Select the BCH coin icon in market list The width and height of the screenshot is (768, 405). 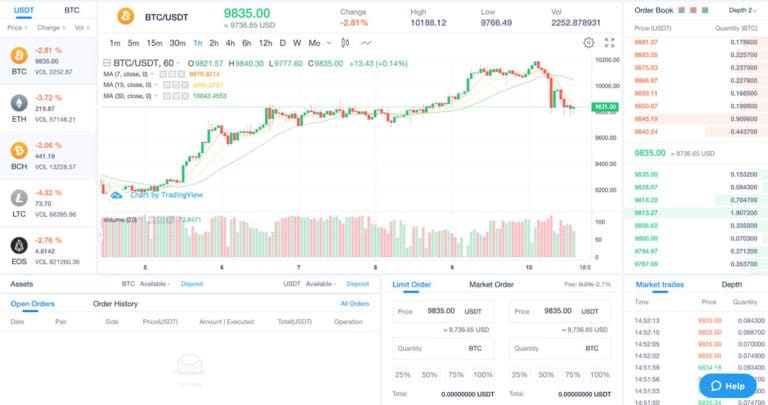click(19, 150)
